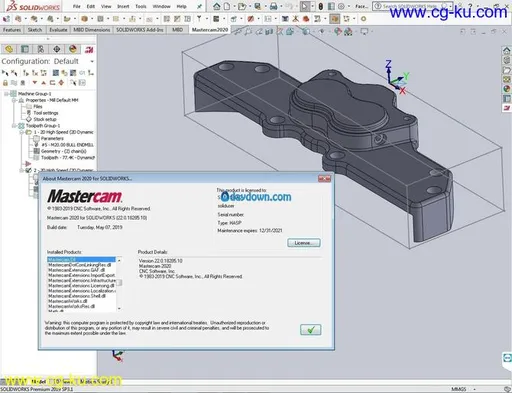Move insert arrow down one item
Viewport: 512px width, 393px height.
(x=35, y=82)
